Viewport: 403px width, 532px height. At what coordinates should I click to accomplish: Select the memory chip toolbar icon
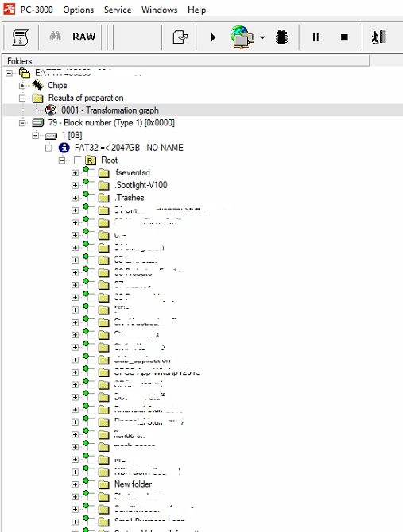(x=281, y=37)
